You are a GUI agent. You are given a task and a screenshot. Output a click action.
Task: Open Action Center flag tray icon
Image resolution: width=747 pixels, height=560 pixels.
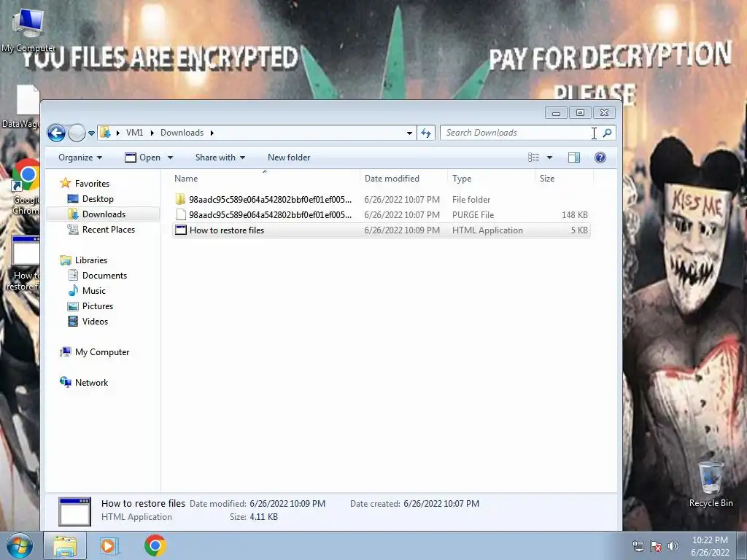[656, 546]
